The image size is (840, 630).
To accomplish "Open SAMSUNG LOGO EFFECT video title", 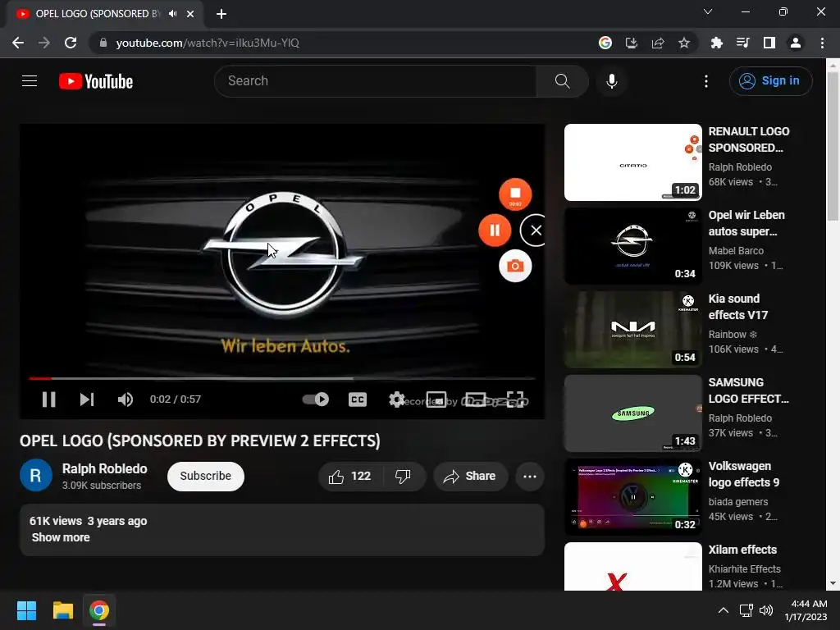I will [748, 390].
